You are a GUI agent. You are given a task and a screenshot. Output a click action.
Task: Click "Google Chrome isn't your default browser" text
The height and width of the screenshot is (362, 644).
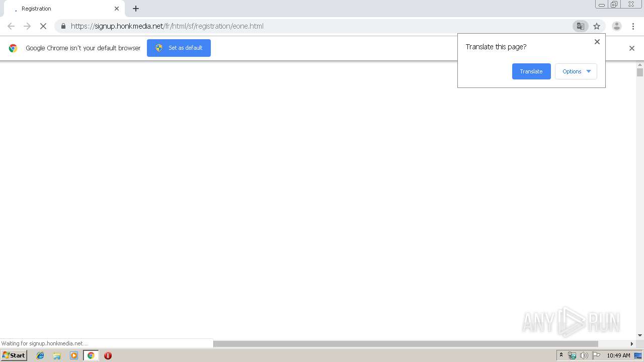pyautogui.click(x=83, y=48)
